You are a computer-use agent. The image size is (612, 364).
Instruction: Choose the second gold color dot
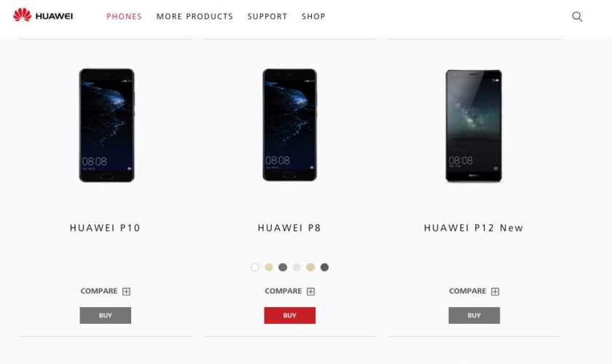pos(310,267)
